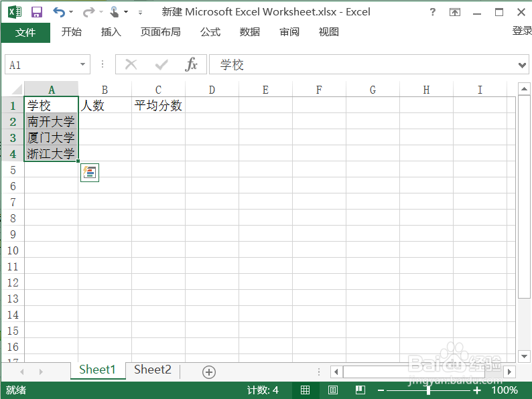The height and width of the screenshot is (399, 532).
Task: Click column A header
Action: 51,90
